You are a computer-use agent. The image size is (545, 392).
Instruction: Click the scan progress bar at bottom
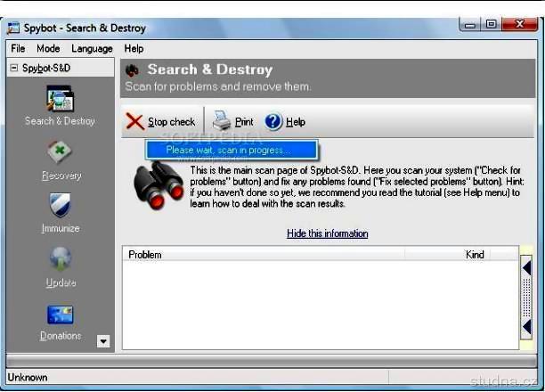point(272,362)
